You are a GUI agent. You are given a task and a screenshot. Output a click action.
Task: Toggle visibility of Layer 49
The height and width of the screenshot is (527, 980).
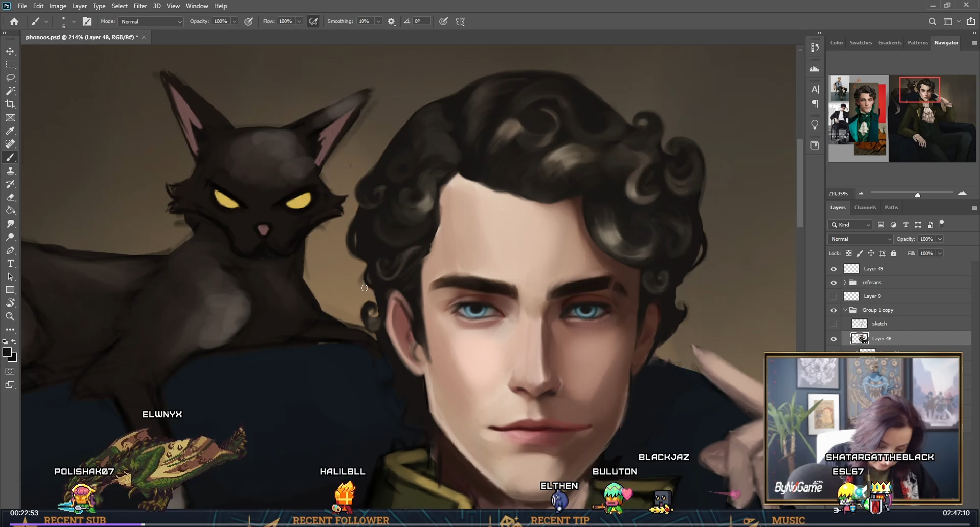[834, 269]
